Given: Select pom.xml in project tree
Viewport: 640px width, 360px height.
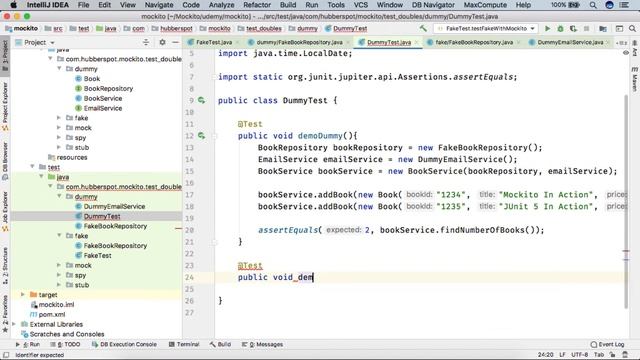Looking at the screenshot, I should (52, 314).
